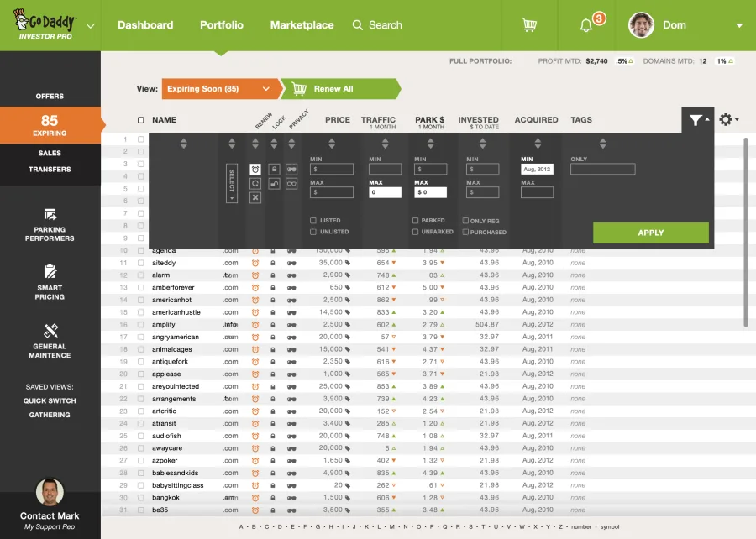Click privacy glasses icon for audiofish row
Viewport: 756px width, 539px height.
291,437
